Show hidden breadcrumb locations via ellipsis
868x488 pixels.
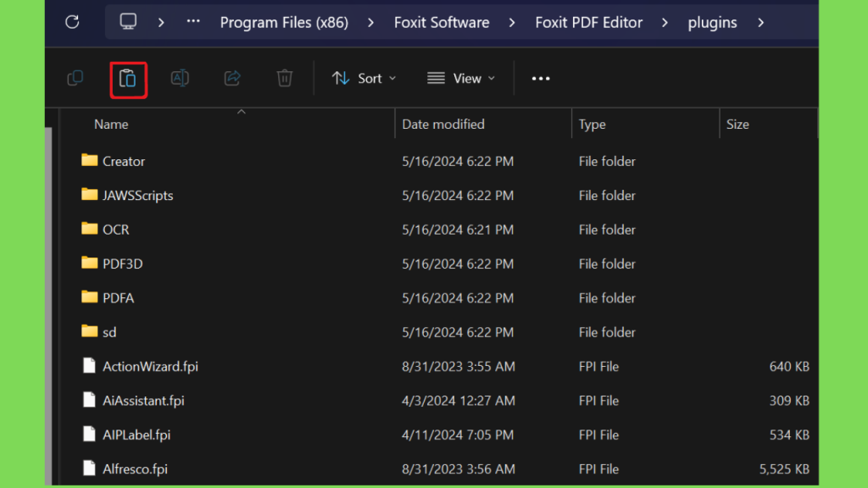tap(193, 21)
